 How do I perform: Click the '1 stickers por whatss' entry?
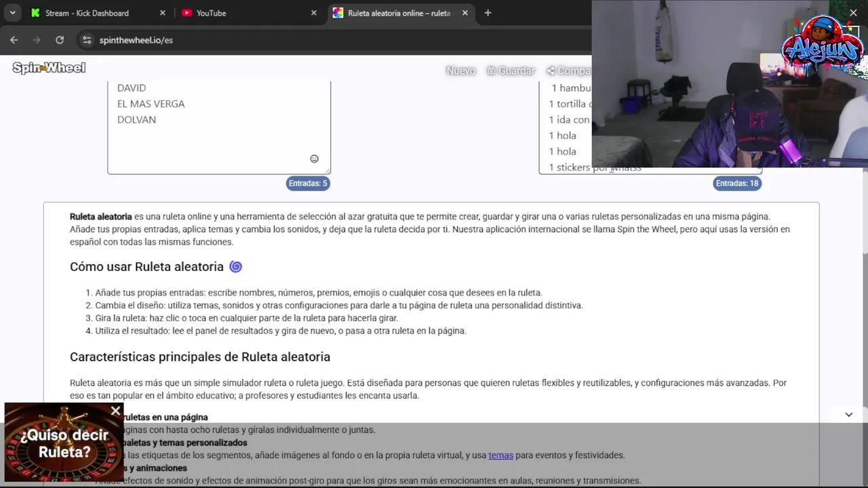click(x=595, y=167)
